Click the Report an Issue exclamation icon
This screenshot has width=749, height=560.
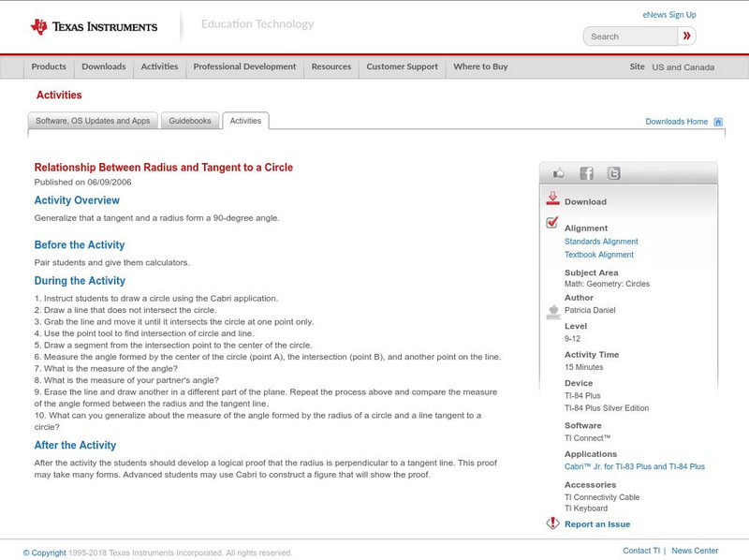552,523
